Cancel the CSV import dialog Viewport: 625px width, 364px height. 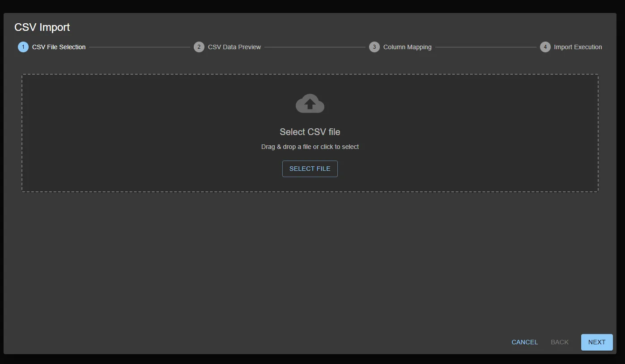pyautogui.click(x=525, y=342)
